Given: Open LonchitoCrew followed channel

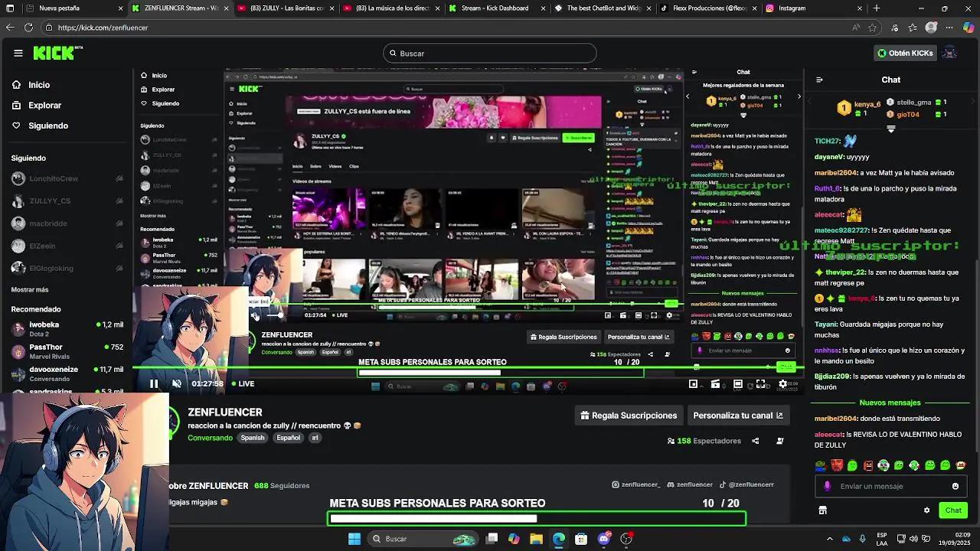Looking at the screenshot, I should pyautogui.click(x=67, y=178).
